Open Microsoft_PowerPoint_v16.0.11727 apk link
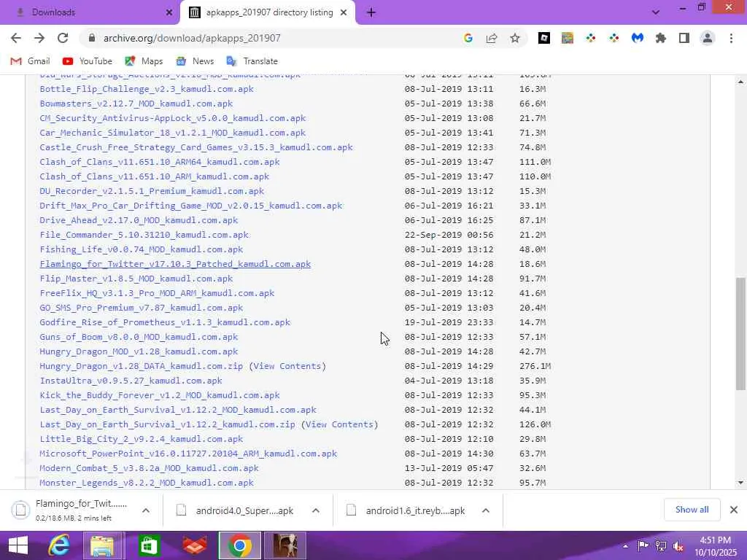Viewport: 747px width, 560px height. point(188,454)
